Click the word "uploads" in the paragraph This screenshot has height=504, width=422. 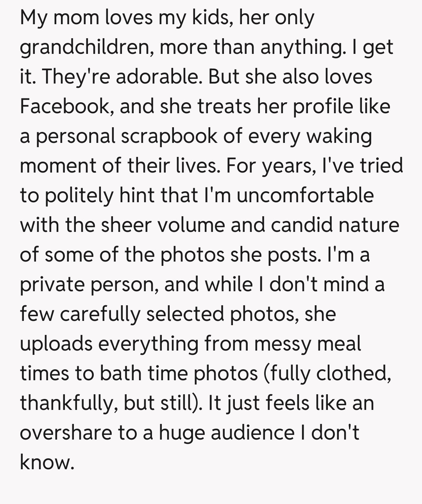point(56,344)
